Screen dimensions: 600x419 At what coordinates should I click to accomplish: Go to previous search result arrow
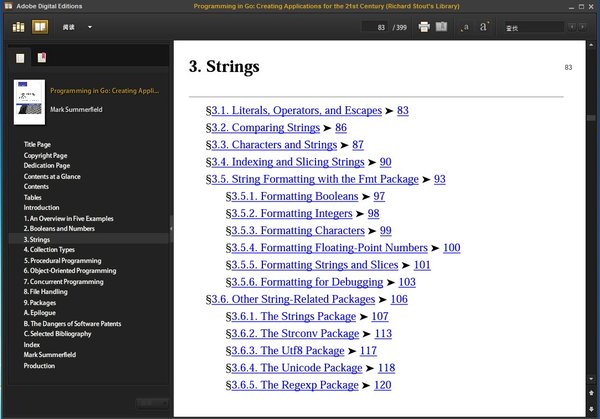[x=571, y=27]
